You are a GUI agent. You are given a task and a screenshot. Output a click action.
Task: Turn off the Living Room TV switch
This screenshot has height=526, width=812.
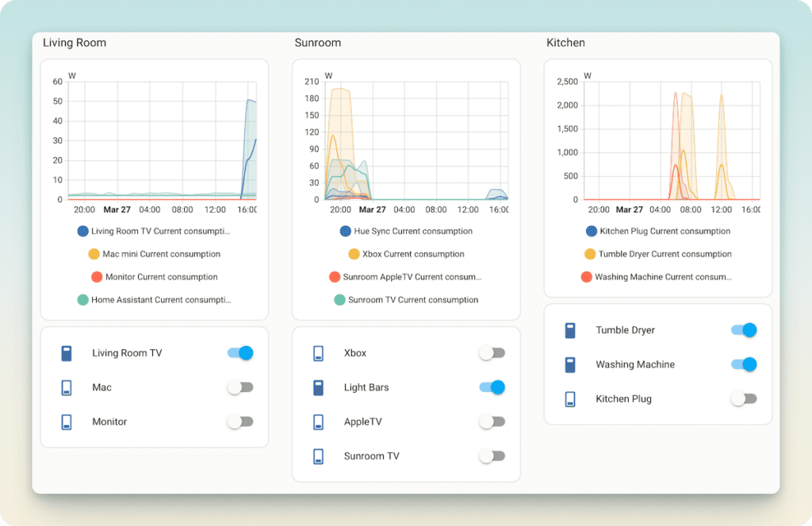(x=240, y=353)
